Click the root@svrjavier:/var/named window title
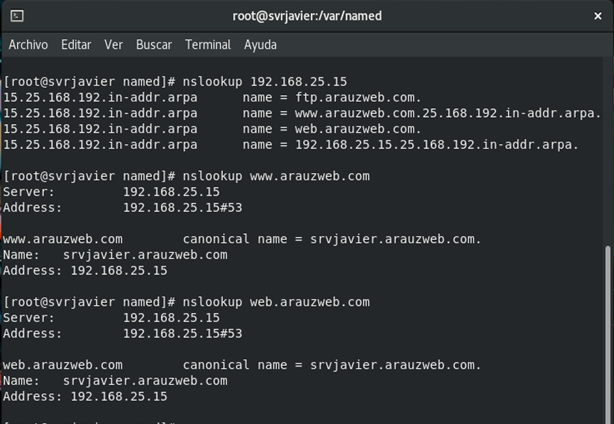 [307, 16]
